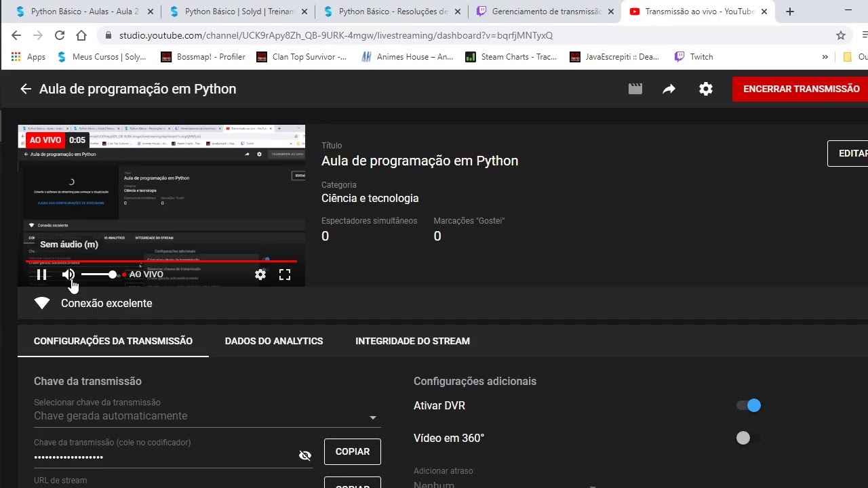This screenshot has width=868, height=488.
Task: Click the red preview progress bar
Action: 161,261
